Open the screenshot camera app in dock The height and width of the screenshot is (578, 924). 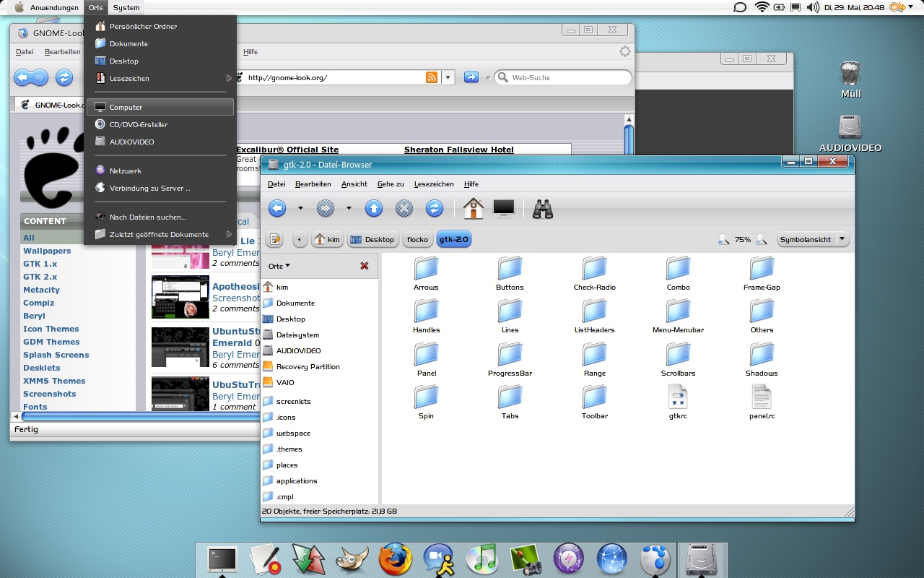tap(525, 560)
